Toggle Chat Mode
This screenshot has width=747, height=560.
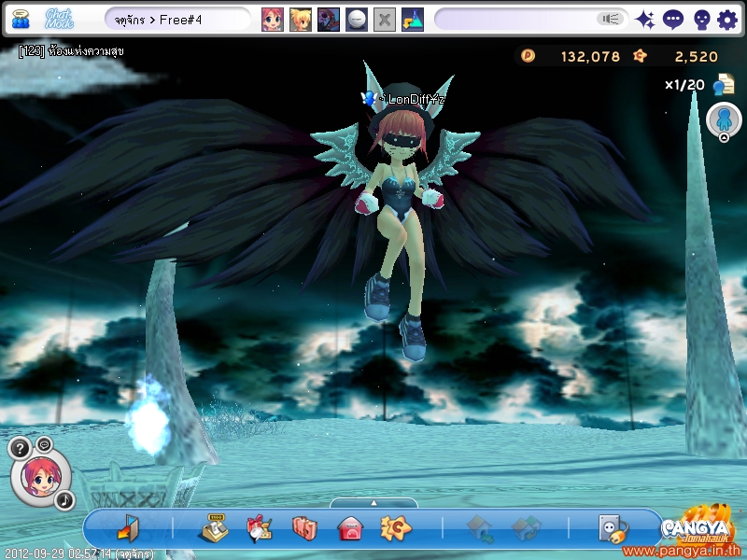point(59,19)
